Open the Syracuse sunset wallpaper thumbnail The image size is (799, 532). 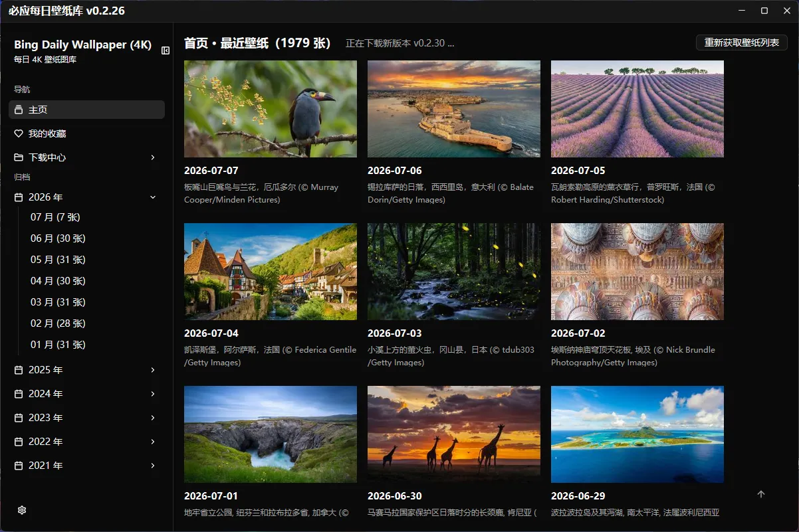454,109
